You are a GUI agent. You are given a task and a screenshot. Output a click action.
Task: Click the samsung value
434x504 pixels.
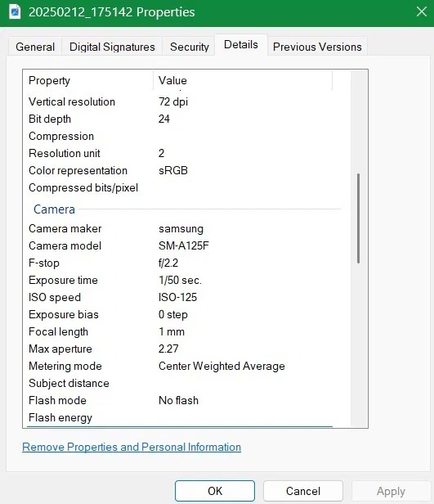point(181,229)
